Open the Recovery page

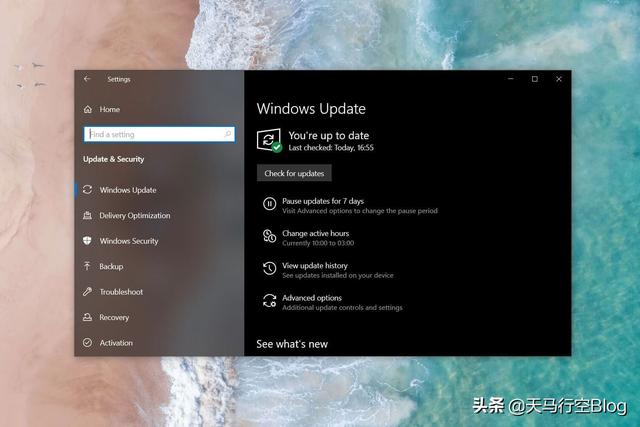pos(114,318)
